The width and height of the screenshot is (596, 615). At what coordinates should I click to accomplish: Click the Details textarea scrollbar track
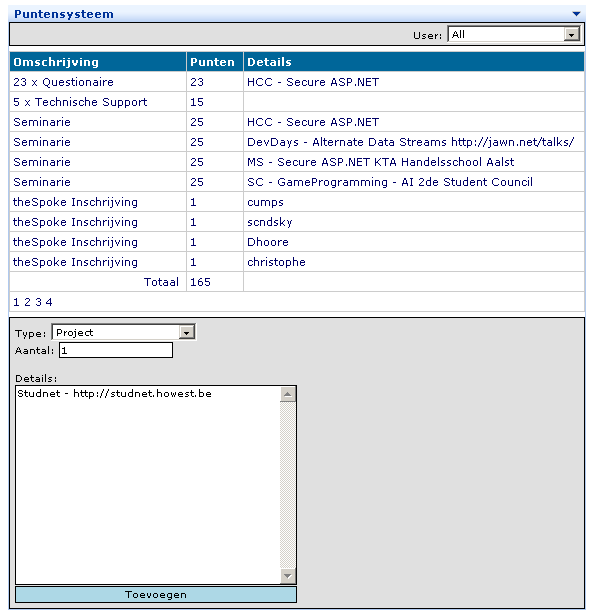pyautogui.click(x=288, y=485)
